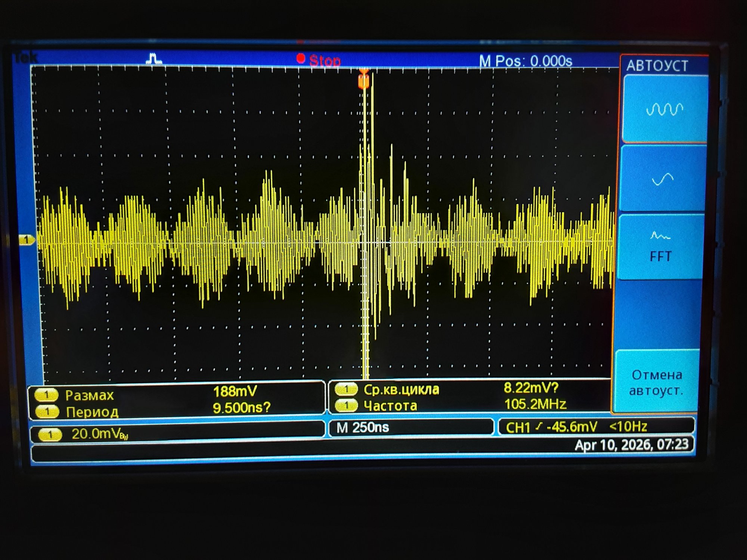
Task: Click the orange trigger position marker
Action: click(363, 80)
